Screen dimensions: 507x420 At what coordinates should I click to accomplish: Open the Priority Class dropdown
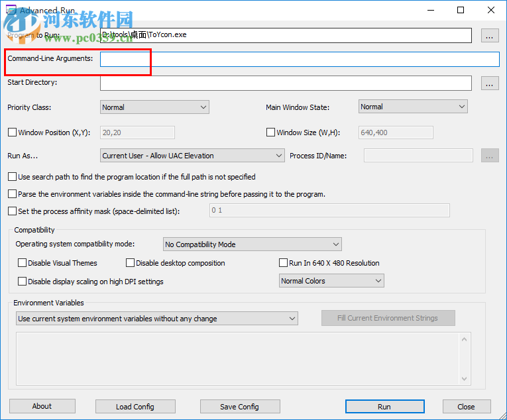[154, 107]
